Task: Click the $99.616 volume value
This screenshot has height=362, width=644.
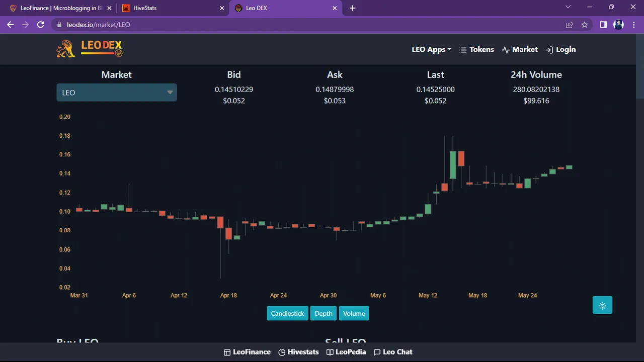Action: [x=536, y=101]
